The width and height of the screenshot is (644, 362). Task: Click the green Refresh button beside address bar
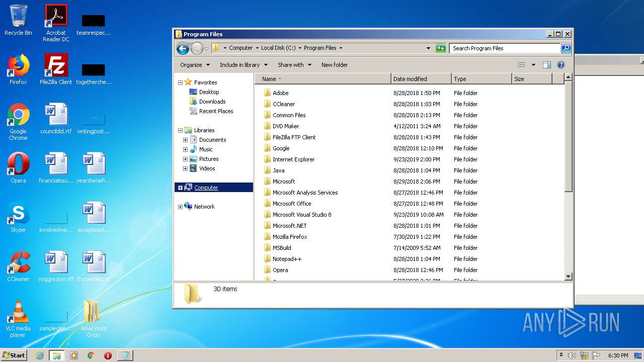tap(441, 48)
